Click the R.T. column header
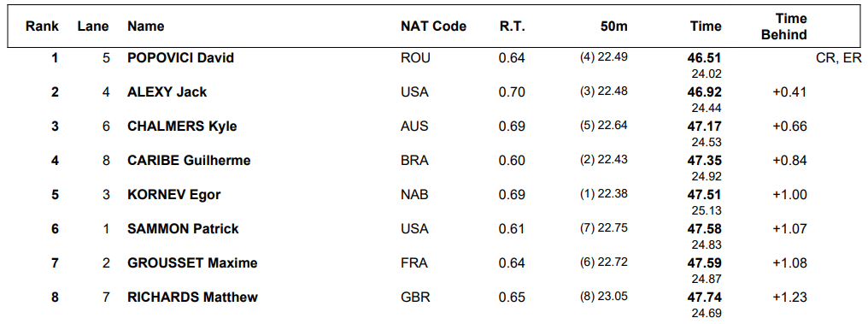 point(512,26)
